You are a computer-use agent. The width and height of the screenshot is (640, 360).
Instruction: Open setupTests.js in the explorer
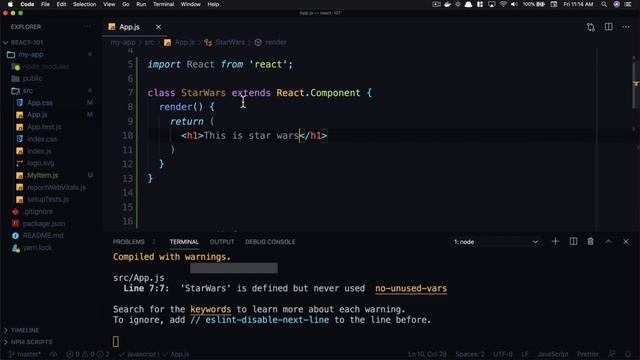[x=48, y=200]
